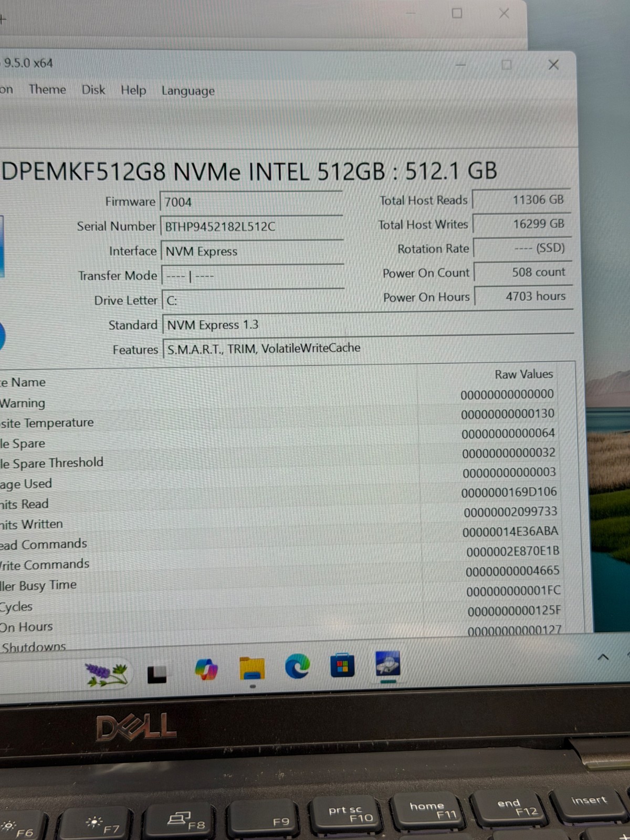The height and width of the screenshot is (840, 630).
Task: Open the Theme menu
Action: point(47,89)
